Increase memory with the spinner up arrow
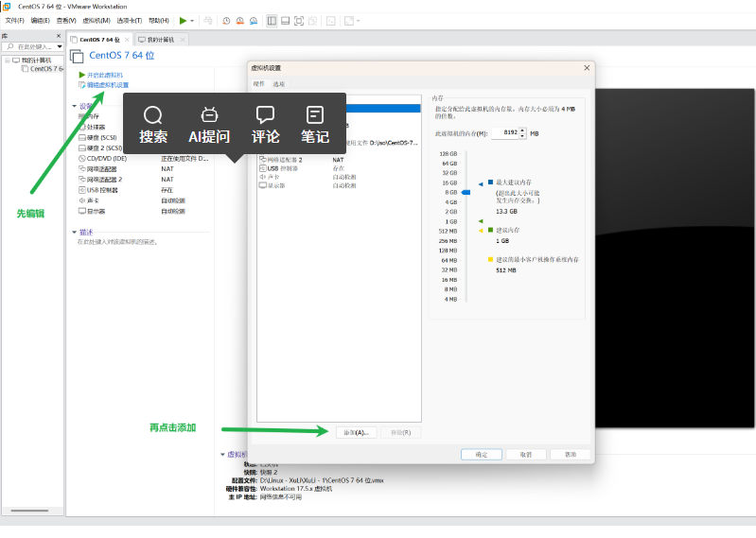The image size is (756, 538). (x=522, y=130)
